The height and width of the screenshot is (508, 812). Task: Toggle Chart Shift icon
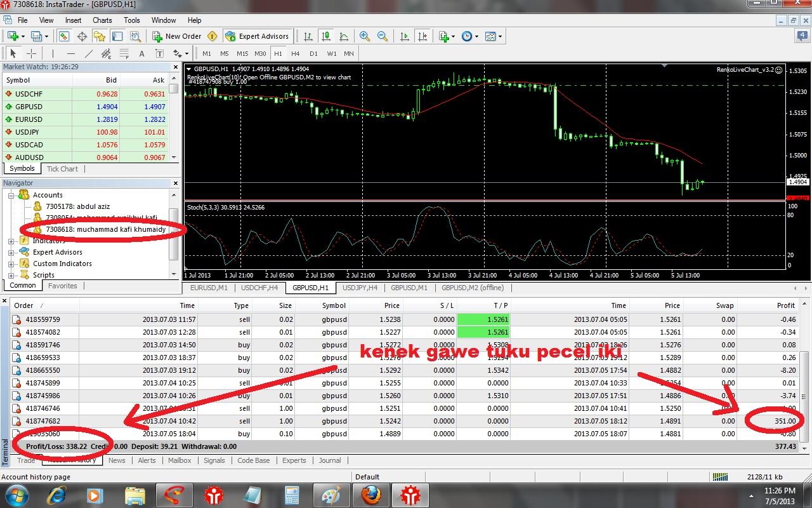tap(422, 36)
